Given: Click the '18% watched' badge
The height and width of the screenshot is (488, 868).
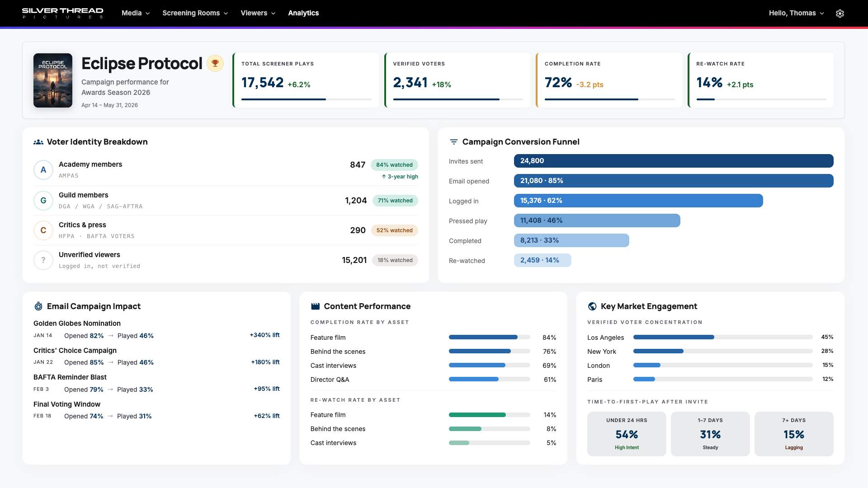Looking at the screenshot, I should [395, 260].
